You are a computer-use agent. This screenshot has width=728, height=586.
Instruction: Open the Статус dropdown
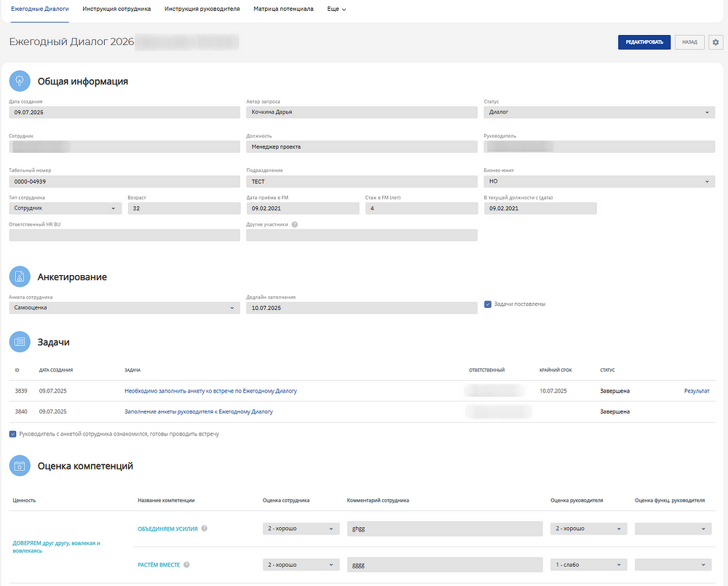[599, 113]
